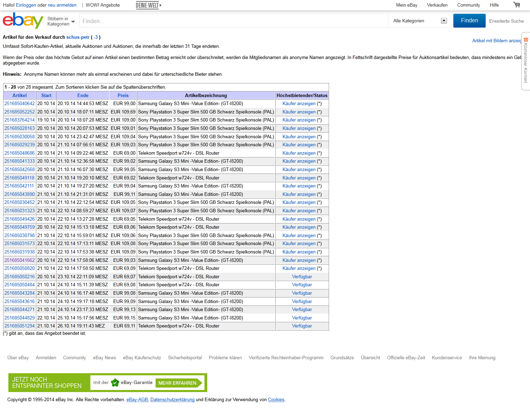Open item number 251685040642
The height and width of the screenshot is (420, 530).
(20, 104)
